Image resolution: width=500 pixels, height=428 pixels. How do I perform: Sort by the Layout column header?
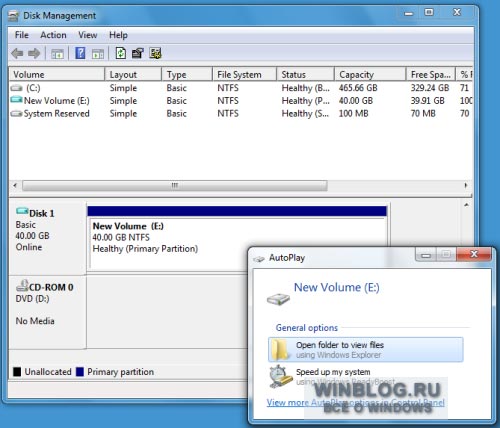133,74
